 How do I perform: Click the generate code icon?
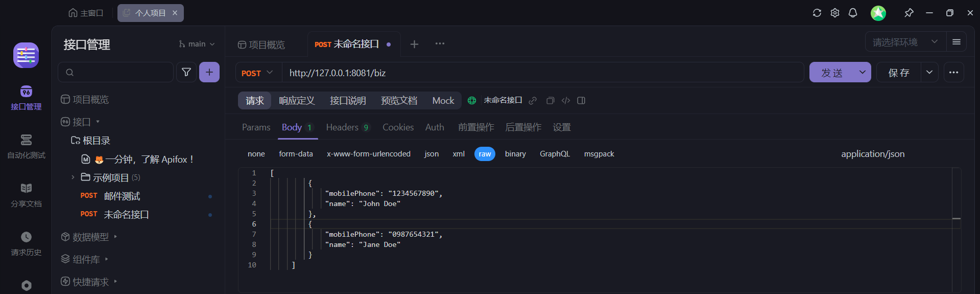point(566,101)
